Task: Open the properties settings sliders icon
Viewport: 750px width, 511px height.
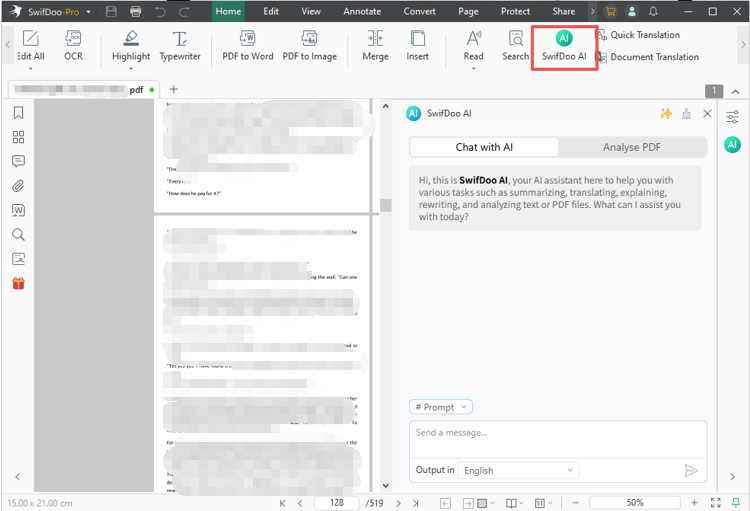Action: (732, 117)
